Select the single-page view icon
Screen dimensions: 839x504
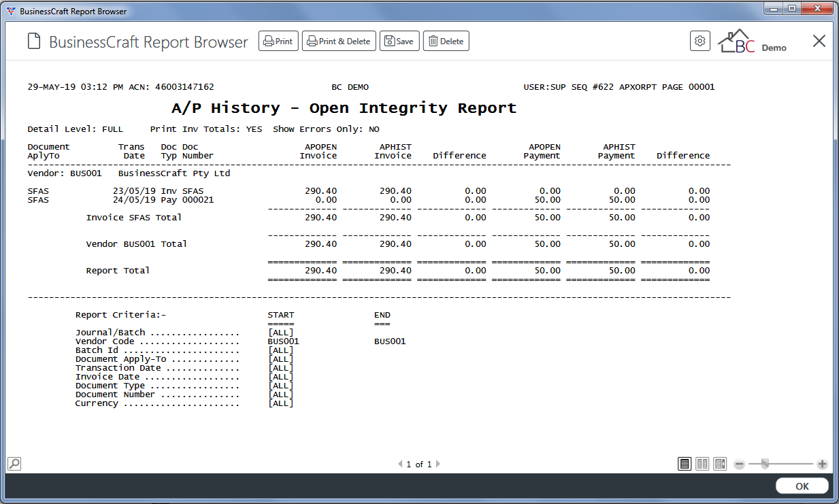tap(685, 464)
